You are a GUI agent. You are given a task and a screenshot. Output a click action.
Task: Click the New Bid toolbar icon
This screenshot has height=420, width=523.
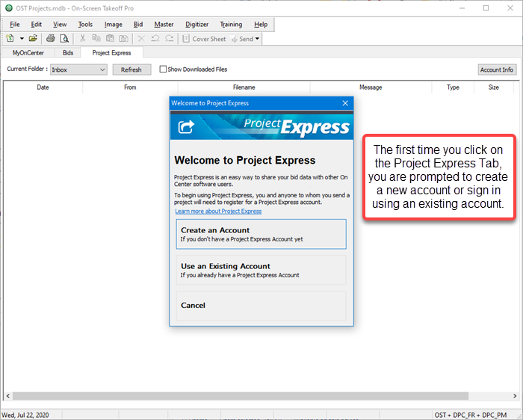[x=10, y=38]
